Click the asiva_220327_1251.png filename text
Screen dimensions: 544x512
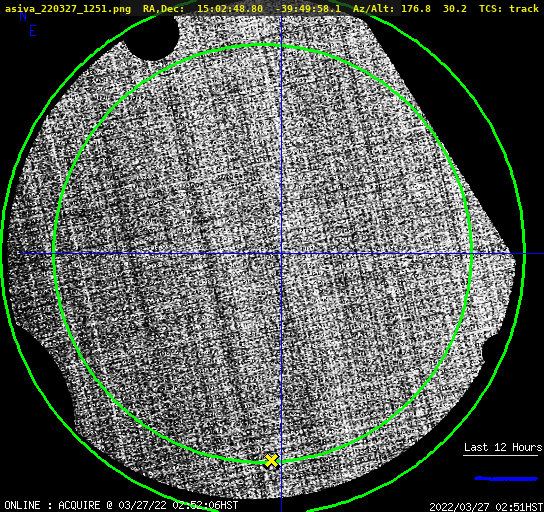point(68,9)
